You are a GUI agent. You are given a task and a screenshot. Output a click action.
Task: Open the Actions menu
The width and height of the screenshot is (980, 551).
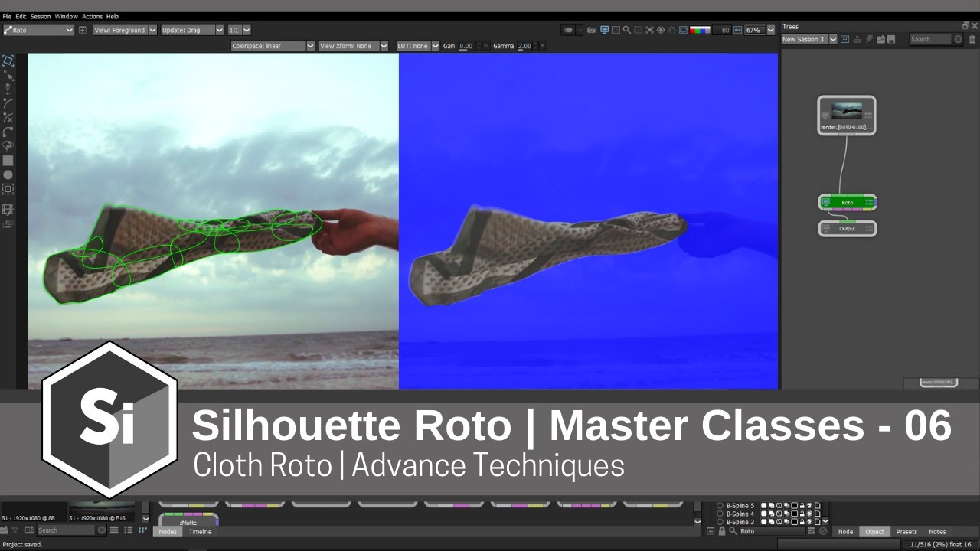pos(92,16)
